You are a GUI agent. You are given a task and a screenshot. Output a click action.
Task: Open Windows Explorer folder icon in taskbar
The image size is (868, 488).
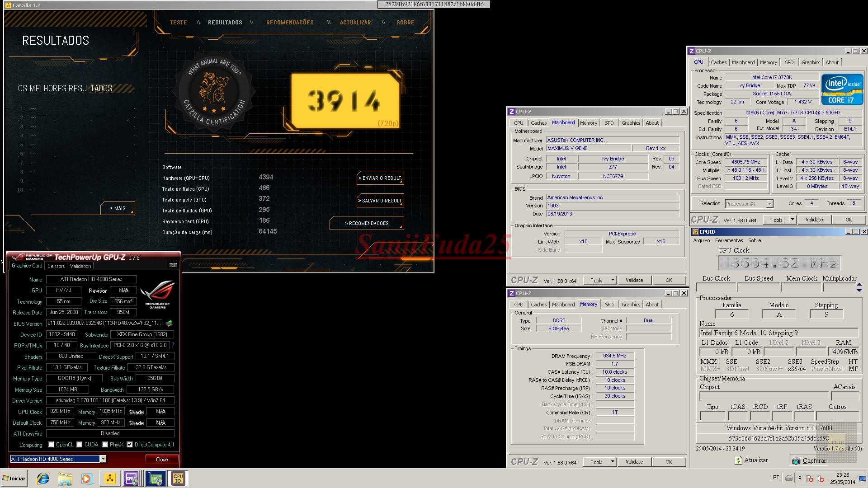(65, 479)
